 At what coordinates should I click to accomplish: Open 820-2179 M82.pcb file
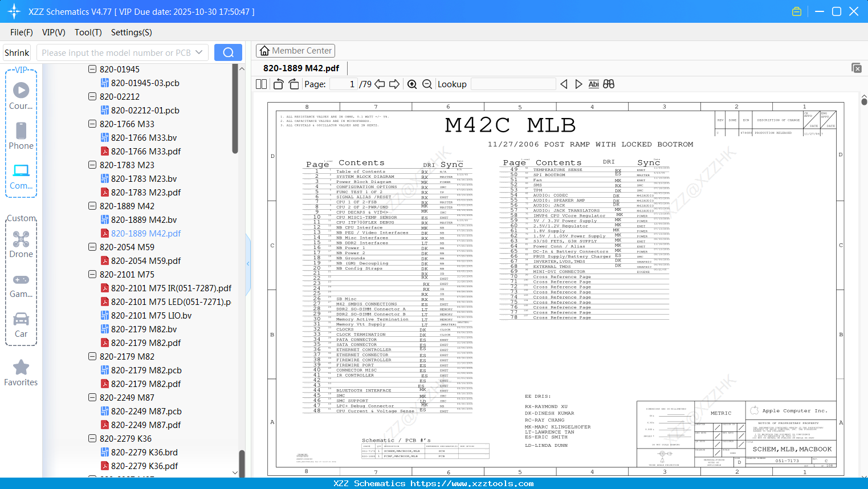coord(146,370)
